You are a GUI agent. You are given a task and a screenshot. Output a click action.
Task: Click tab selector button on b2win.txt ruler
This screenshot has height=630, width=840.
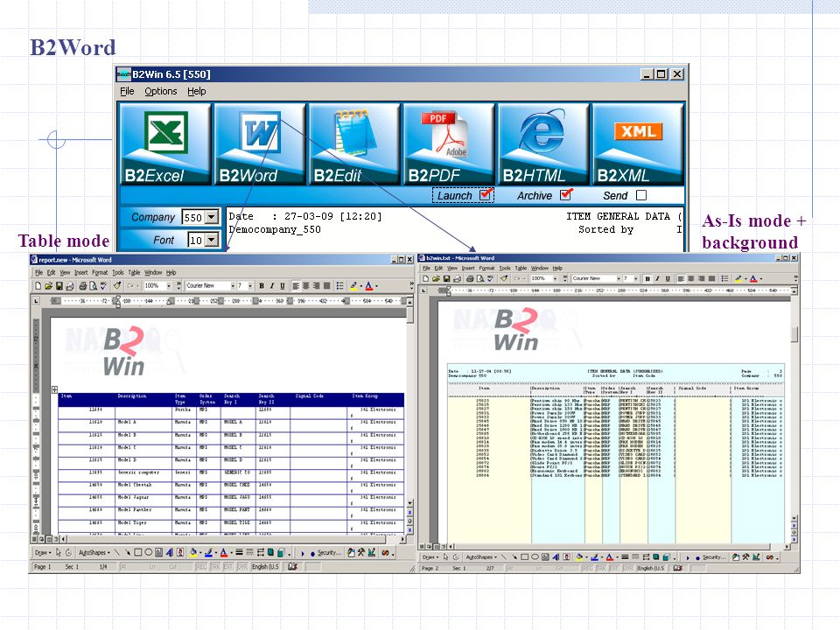[x=424, y=290]
